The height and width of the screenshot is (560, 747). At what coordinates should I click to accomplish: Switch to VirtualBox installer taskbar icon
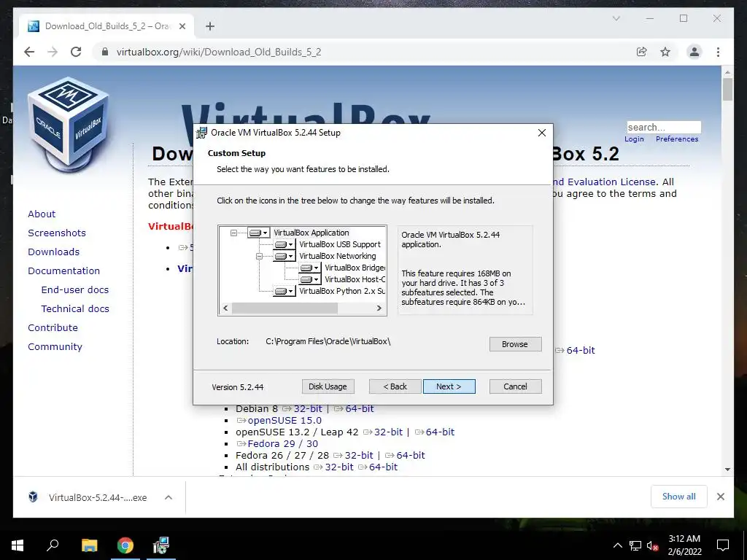(x=161, y=545)
